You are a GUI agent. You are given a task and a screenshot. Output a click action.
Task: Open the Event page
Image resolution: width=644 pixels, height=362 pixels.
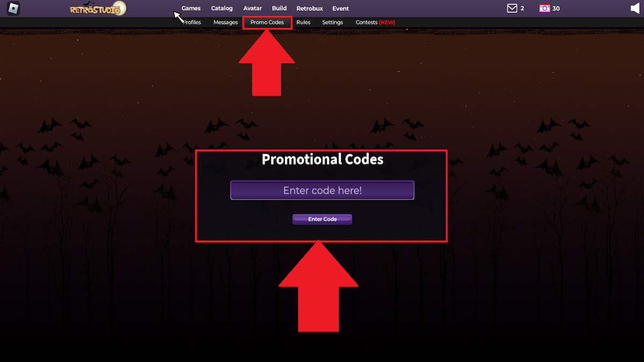340,9
